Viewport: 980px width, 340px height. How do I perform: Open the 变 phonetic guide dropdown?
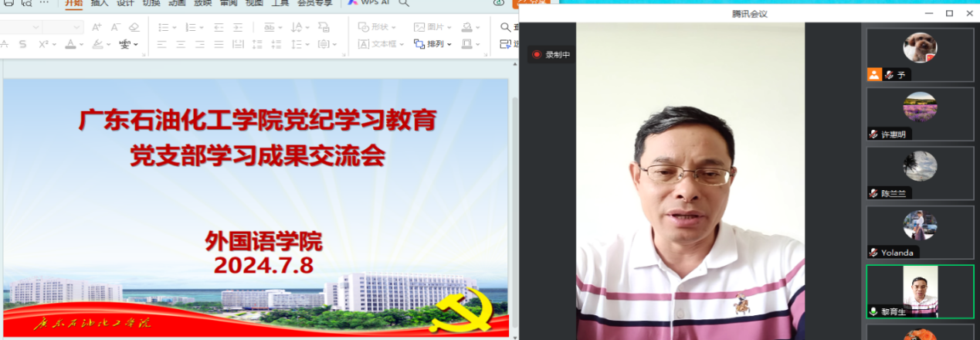point(128,45)
